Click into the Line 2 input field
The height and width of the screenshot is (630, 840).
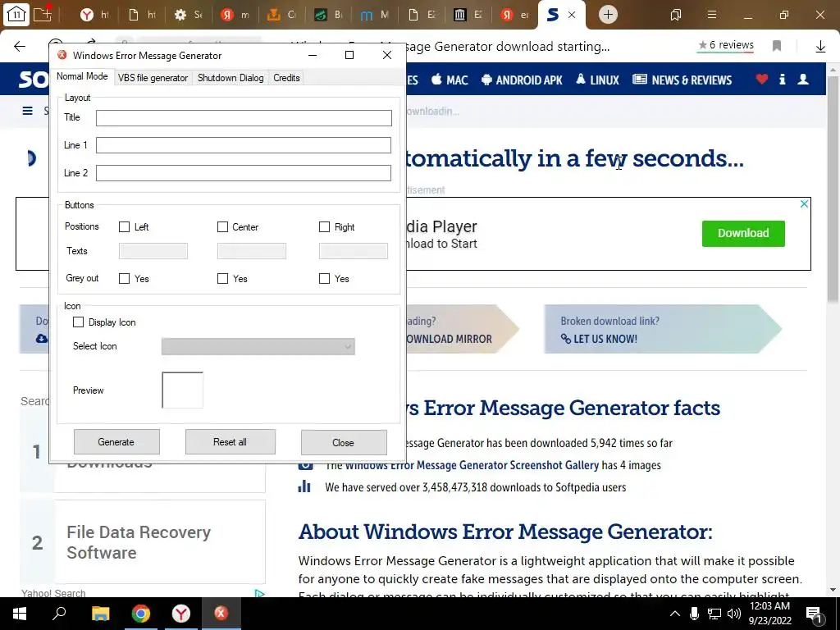(244, 173)
